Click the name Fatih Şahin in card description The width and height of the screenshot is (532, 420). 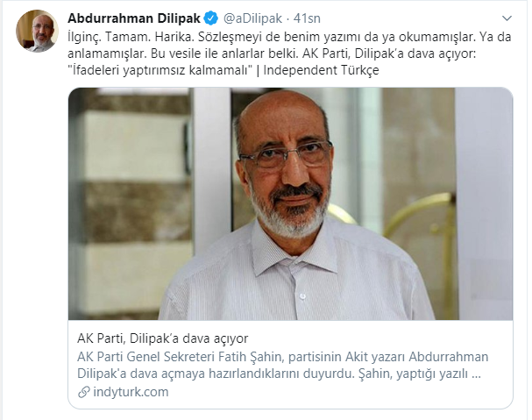coord(250,357)
